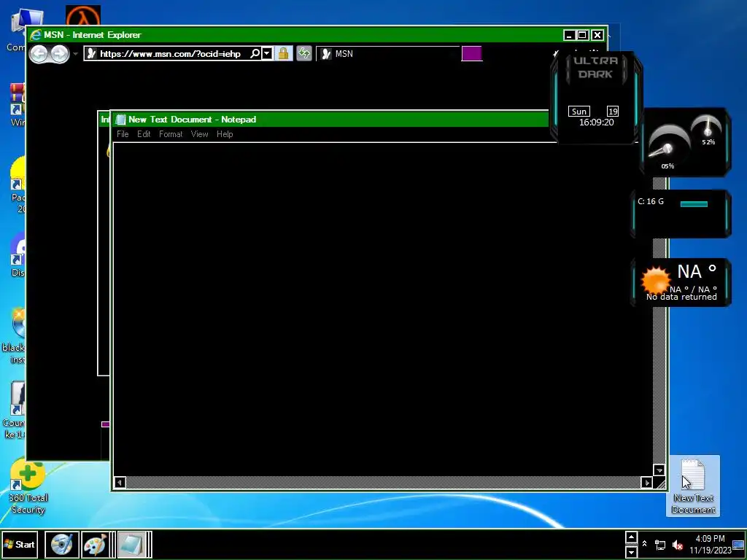
Task: Click taskbar toolbar scroll up arrow
Action: coord(631,537)
